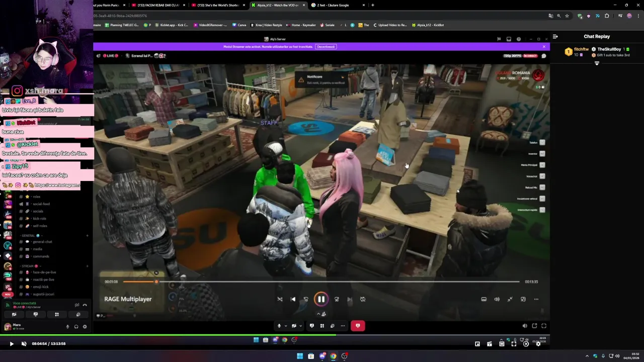
Task: Add a channel to STREAM category
Action: (87, 266)
